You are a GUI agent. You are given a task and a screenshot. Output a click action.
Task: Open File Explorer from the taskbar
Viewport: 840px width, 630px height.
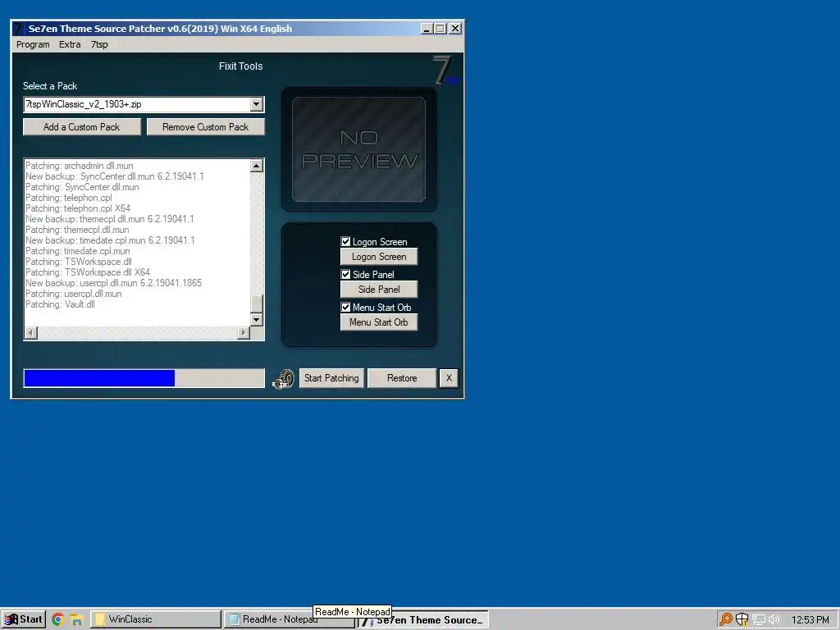[76, 620]
